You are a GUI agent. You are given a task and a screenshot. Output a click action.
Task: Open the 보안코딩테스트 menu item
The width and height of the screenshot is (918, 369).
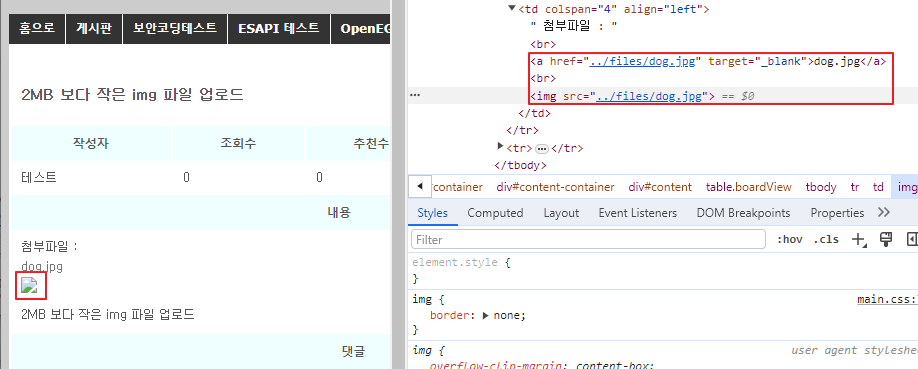(175, 28)
